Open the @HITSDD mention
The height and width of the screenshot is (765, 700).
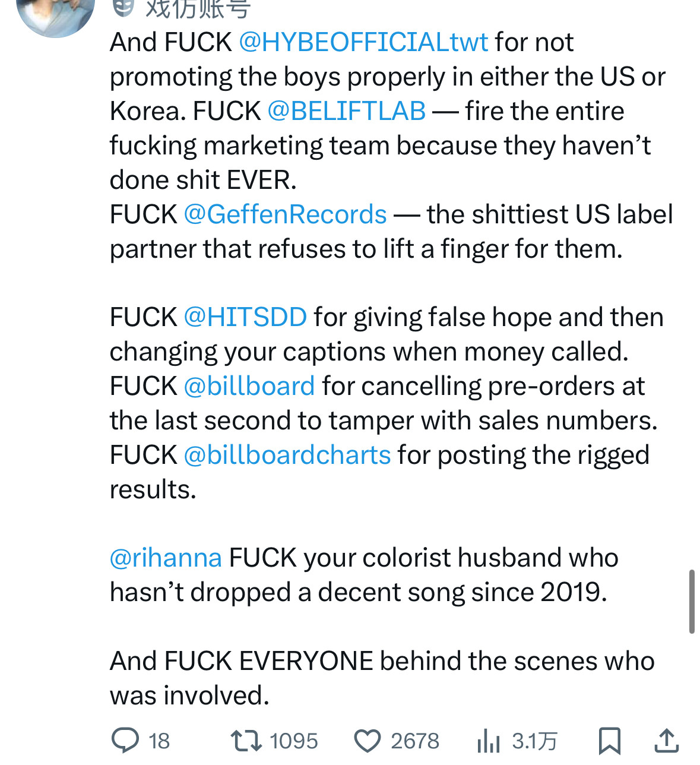click(245, 317)
